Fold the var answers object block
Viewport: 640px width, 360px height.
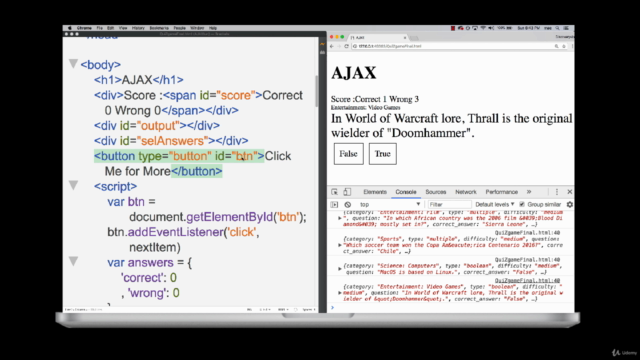point(73,261)
